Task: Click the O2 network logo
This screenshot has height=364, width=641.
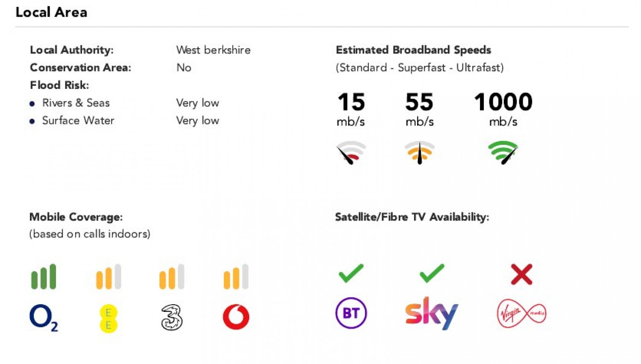Action: point(43,318)
